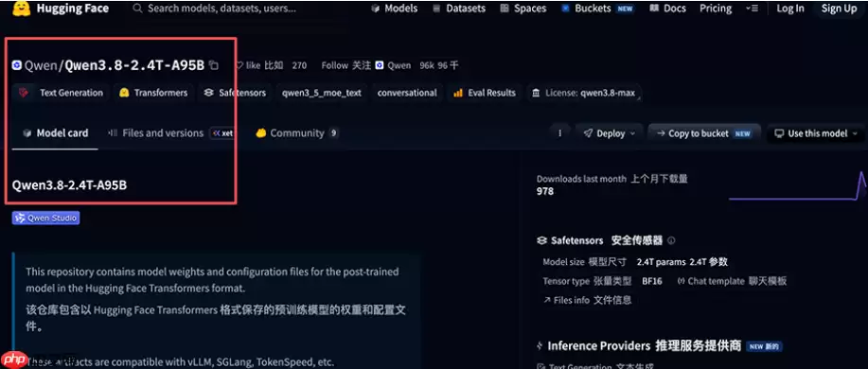Click the Eval Results chart icon

[x=458, y=93]
